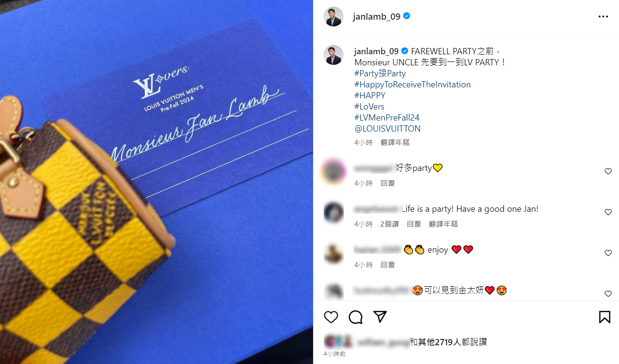Open the #Party接Party hashtag

[x=380, y=73]
